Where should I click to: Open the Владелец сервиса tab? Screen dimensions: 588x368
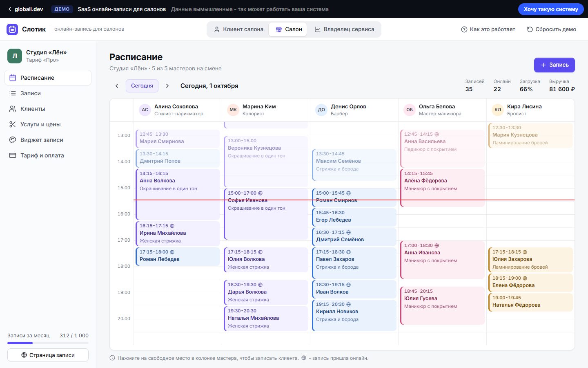pyautogui.click(x=344, y=29)
